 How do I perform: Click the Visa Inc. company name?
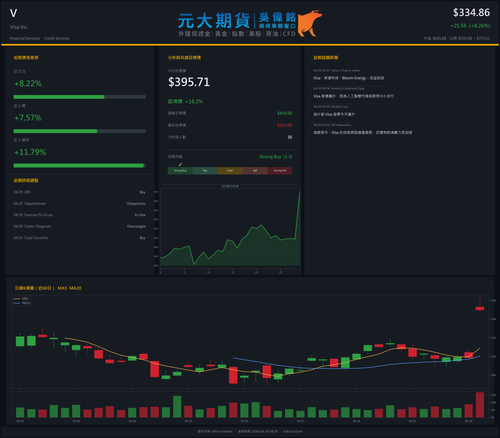click(x=19, y=27)
